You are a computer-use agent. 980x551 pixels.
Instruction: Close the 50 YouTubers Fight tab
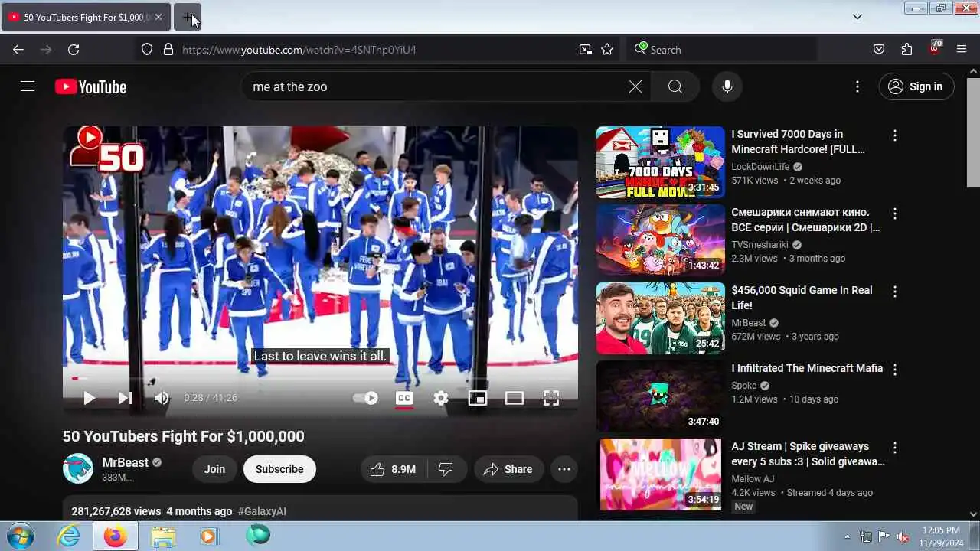[x=158, y=17]
